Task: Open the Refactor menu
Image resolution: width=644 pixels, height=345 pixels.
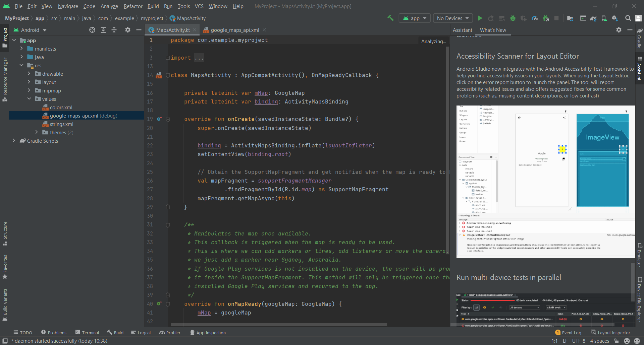Action: point(133,6)
